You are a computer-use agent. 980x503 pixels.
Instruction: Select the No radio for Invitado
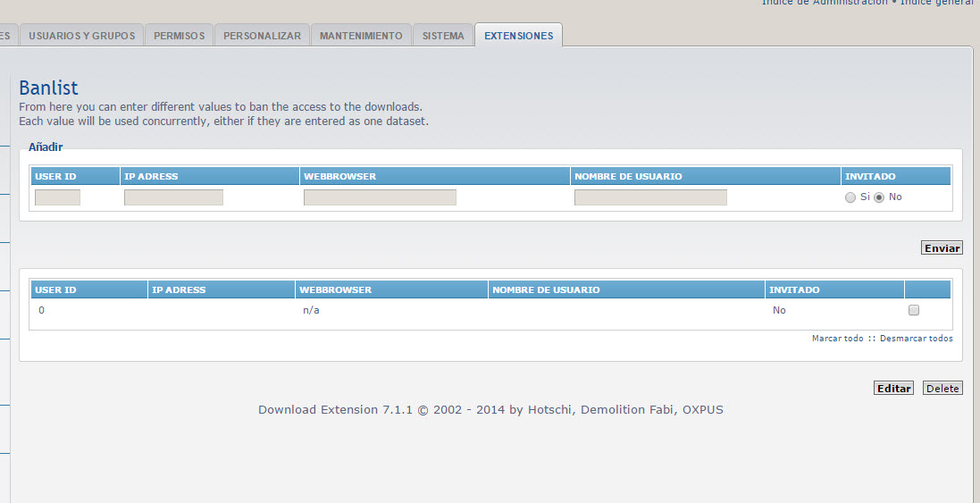pos(879,197)
